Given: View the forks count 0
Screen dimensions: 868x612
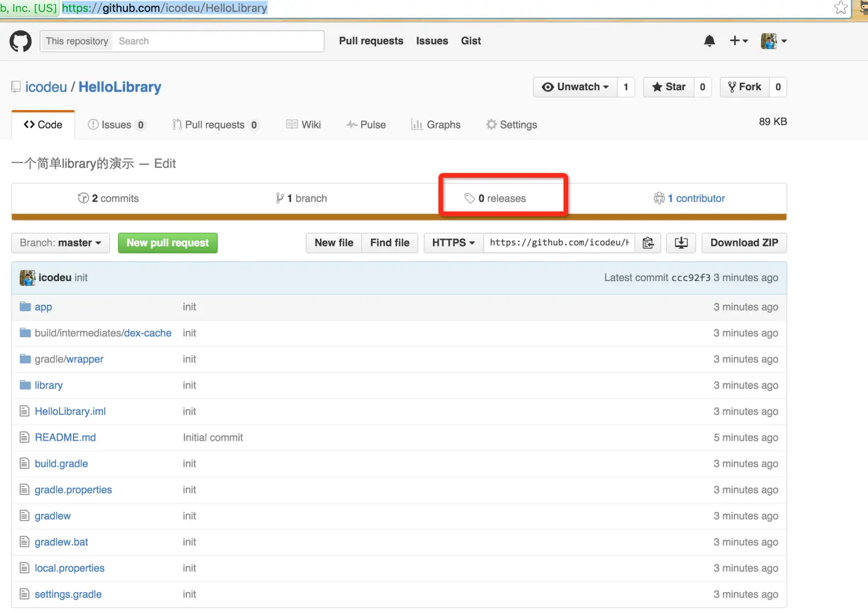Looking at the screenshot, I should 778,87.
